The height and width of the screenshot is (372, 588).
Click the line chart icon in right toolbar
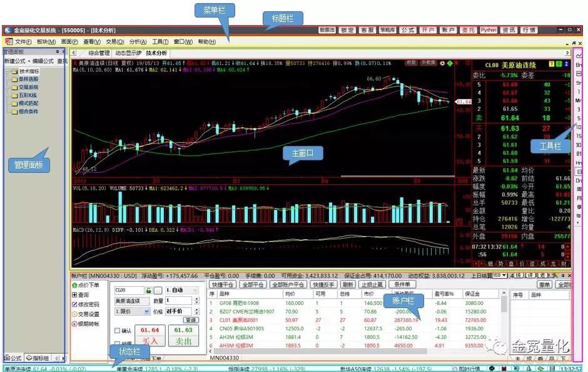pos(579,56)
